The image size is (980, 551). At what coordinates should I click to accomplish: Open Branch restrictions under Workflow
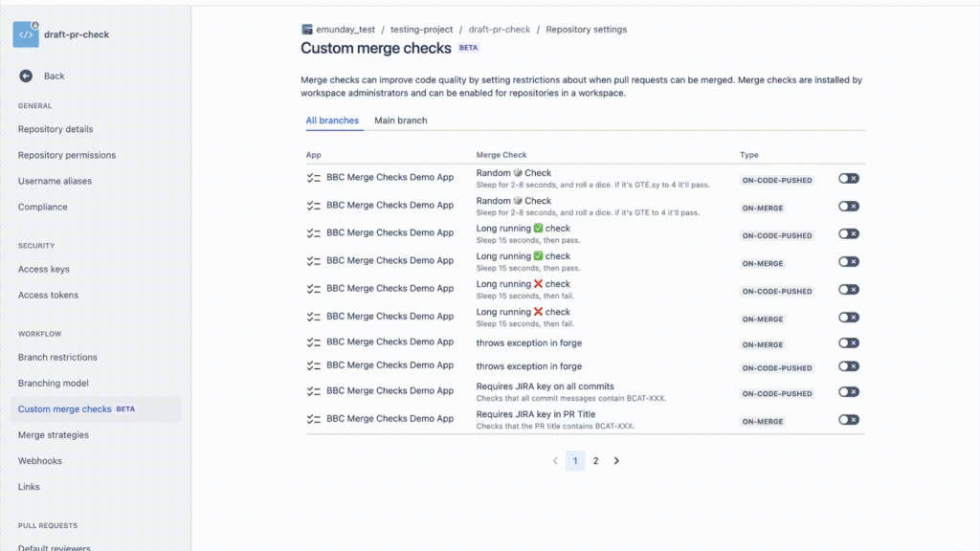click(57, 358)
